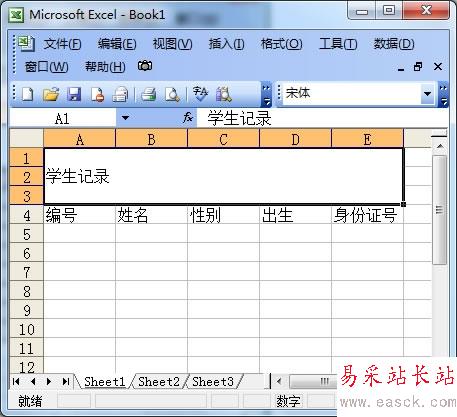Save the workbook with the floppy icon

point(74,94)
